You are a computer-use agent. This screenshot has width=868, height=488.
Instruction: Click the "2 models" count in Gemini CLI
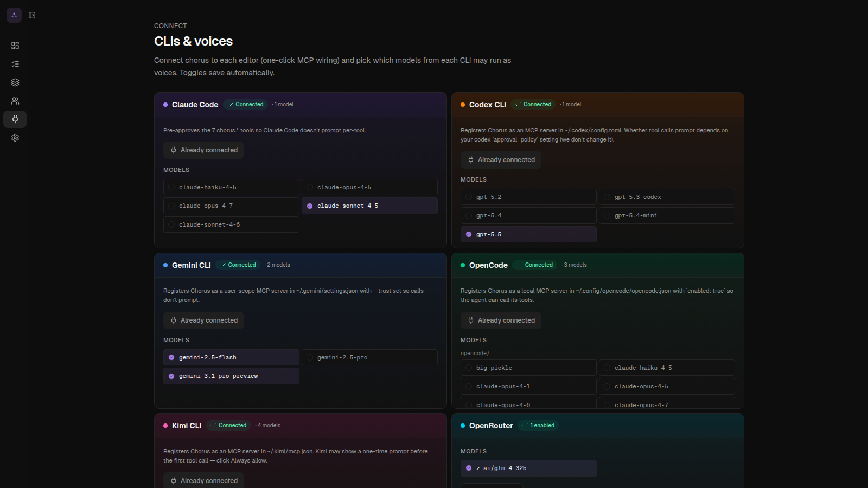[278, 265]
